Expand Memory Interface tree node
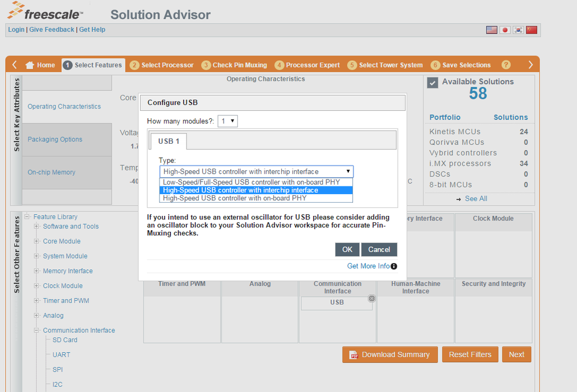This screenshot has width=577, height=392. (x=36, y=271)
